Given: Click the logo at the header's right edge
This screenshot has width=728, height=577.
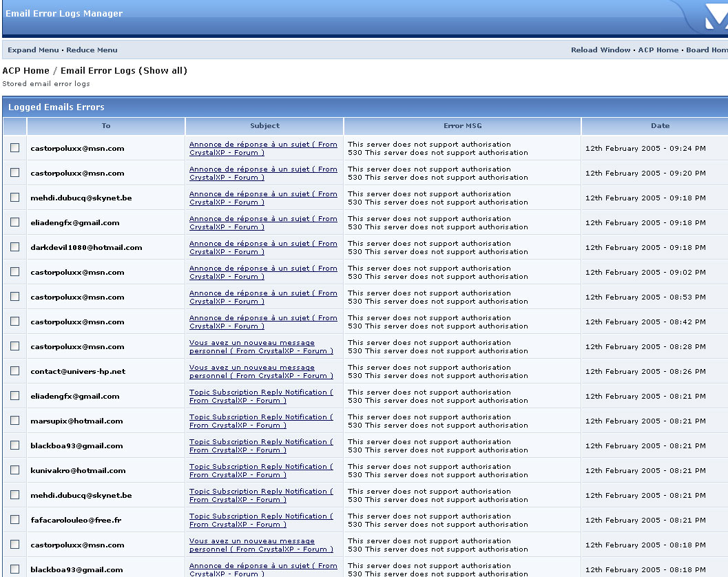Looking at the screenshot, I should click(716, 17).
